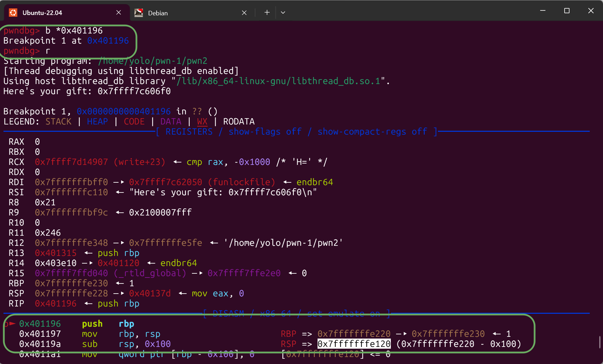
Task: Click the gift address 0x7ffff7c606f0 line
Action: point(87,91)
